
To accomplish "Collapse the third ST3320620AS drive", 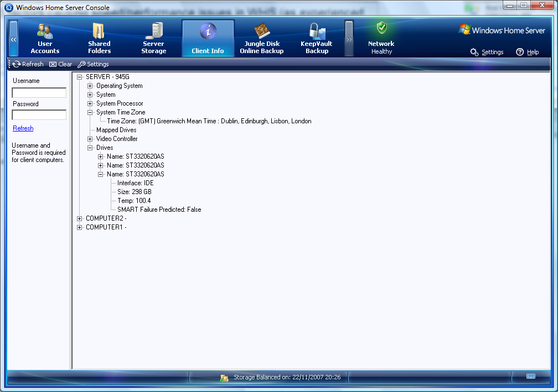I will [100, 175].
